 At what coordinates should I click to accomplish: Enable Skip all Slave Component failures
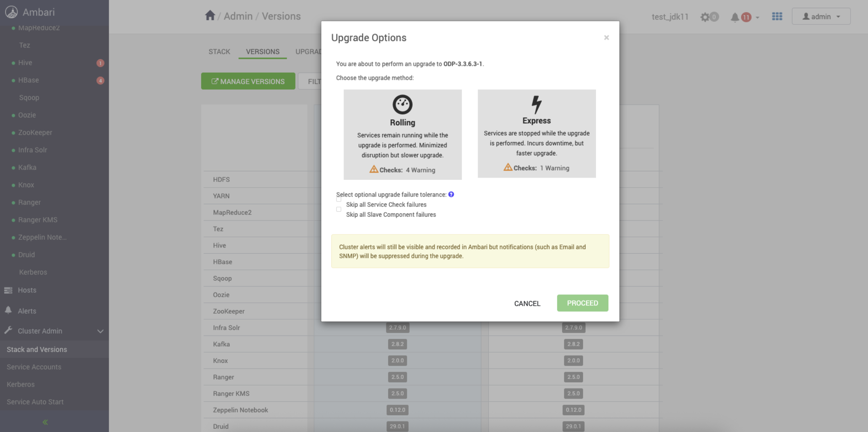(x=339, y=209)
